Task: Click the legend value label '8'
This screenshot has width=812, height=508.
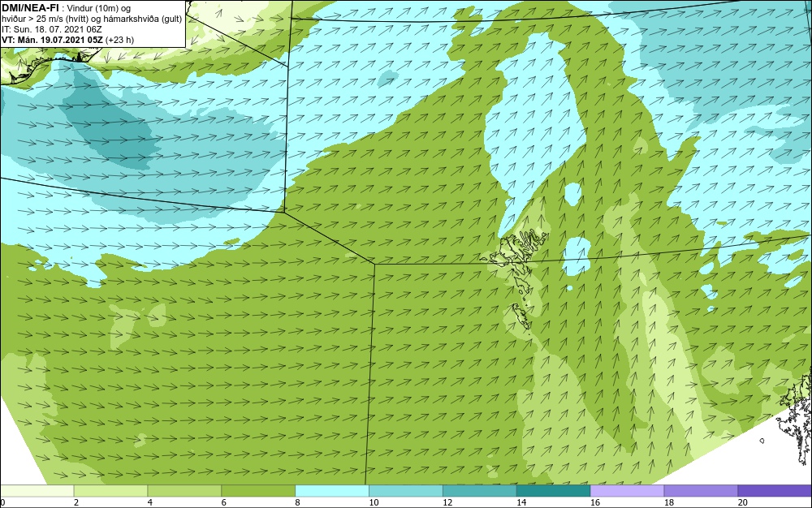Action: click(297, 502)
